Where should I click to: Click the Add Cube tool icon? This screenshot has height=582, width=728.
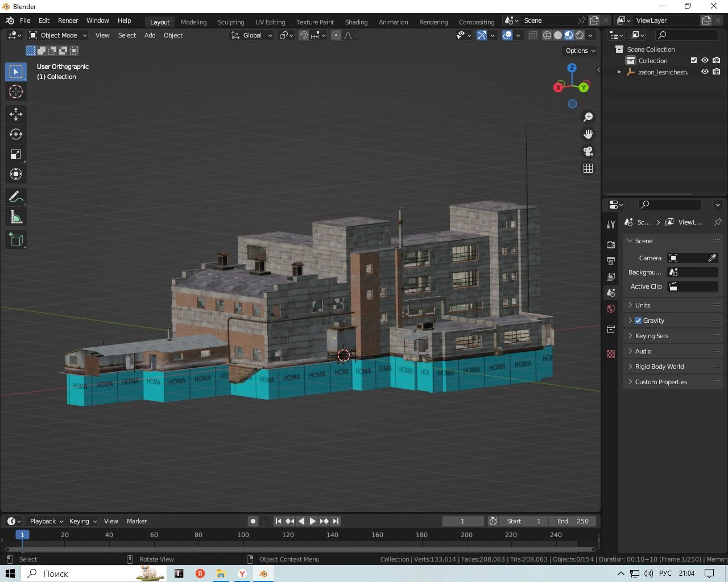tap(16, 240)
